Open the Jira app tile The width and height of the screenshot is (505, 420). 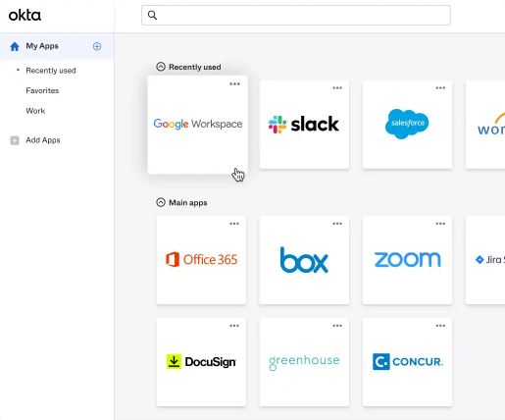[x=485, y=260]
